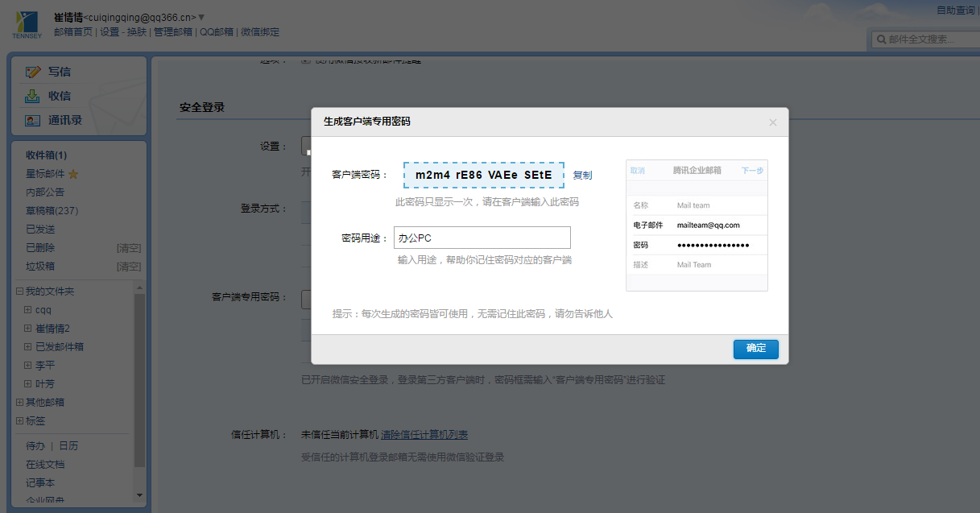The width and height of the screenshot is (980, 513).
Task: Select 微信绑定 in the top menu
Action: (x=259, y=32)
